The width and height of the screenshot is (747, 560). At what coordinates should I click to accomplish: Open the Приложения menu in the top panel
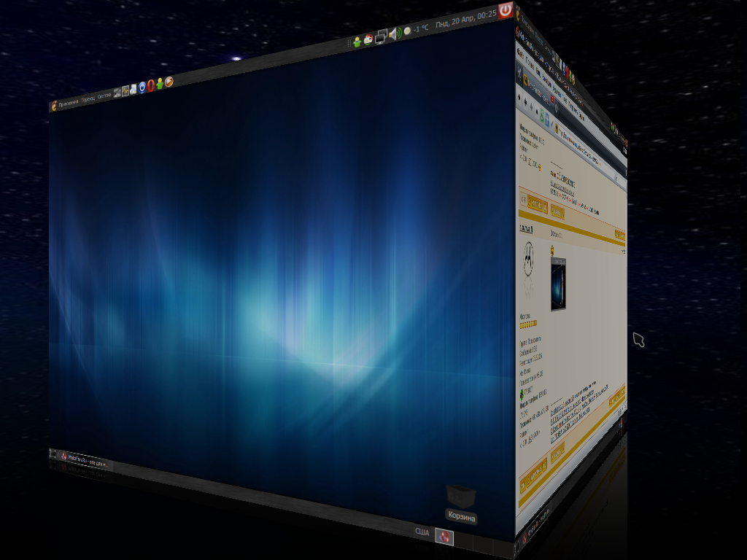pyautogui.click(x=69, y=103)
